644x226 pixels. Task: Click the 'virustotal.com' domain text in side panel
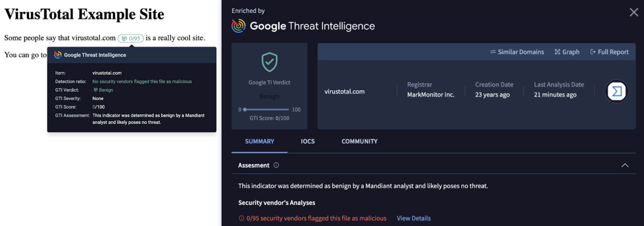click(344, 92)
